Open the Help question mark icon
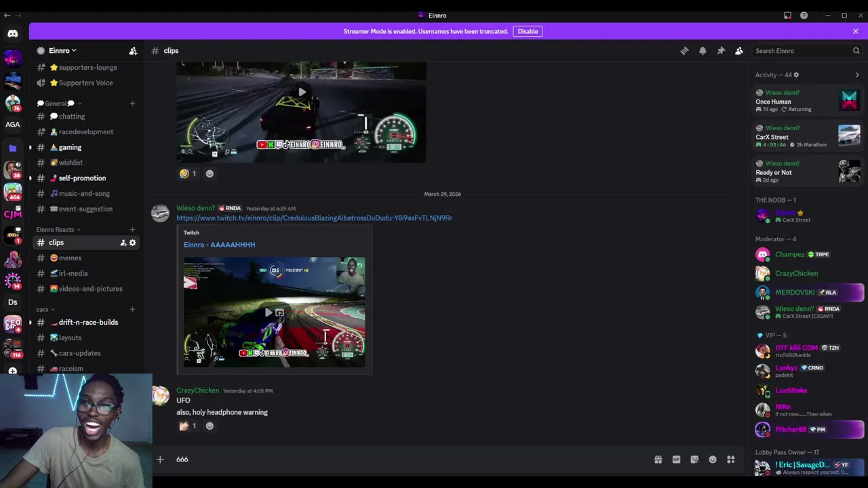Image resolution: width=868 pixels, height=488 pixels. coord(804,16)
